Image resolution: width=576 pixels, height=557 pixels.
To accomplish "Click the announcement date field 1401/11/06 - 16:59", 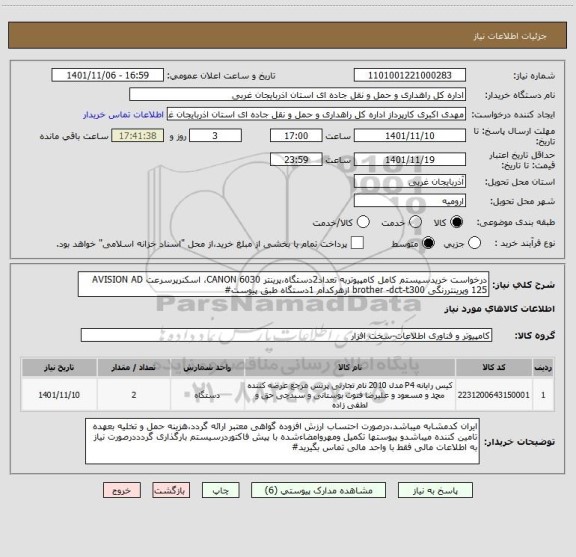I will tap(108, 75).
